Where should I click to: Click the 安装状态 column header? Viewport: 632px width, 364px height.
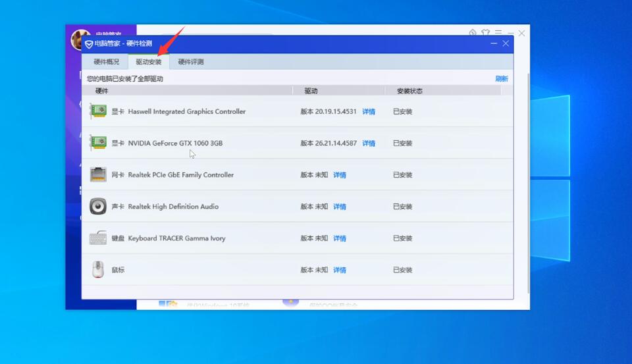(409, 91)
